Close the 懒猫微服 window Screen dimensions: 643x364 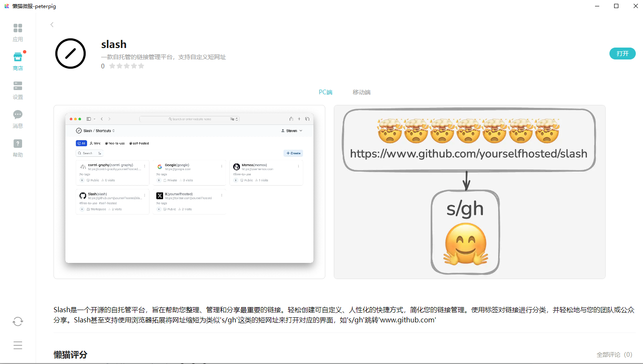(x=635, y=6)
